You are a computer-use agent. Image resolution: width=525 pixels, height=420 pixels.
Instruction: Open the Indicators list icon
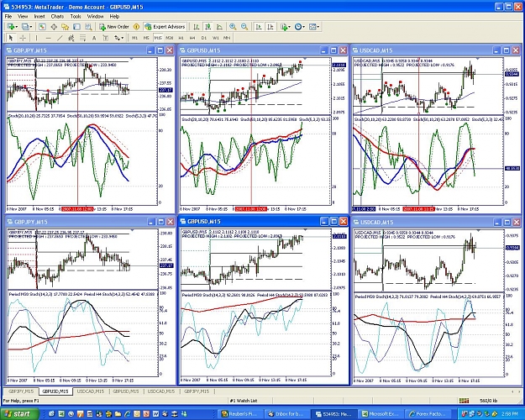tap(284, 27)
